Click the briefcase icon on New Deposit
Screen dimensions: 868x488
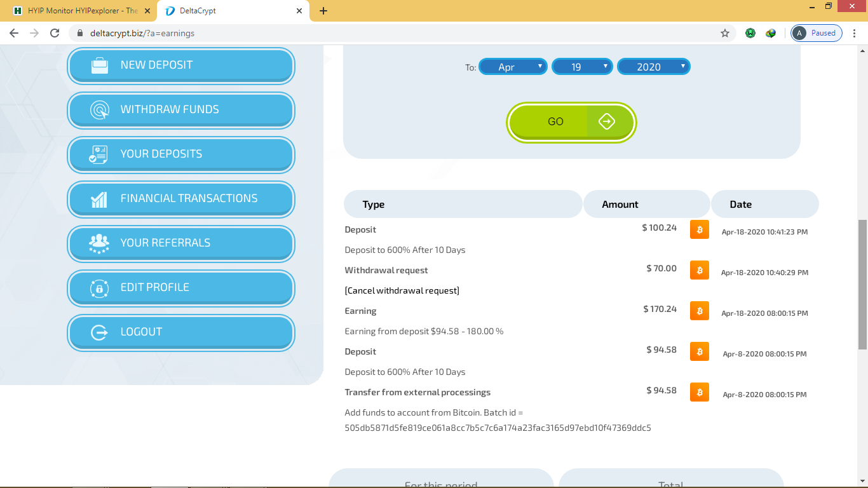coord(100,65)
